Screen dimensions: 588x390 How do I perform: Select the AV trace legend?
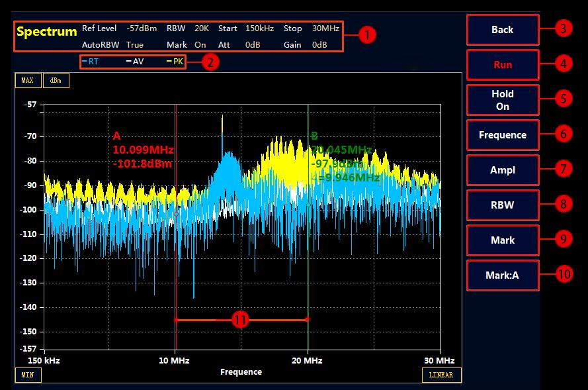point(134,62)
